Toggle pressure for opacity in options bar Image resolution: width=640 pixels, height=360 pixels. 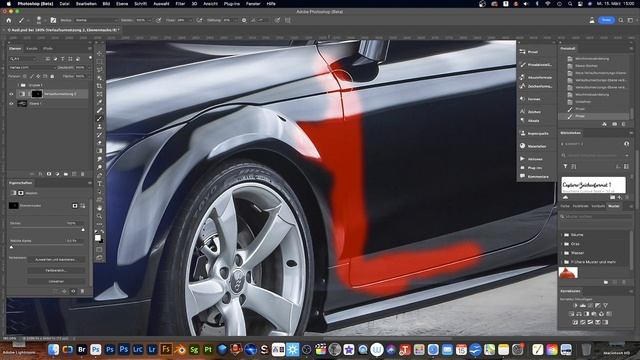tap(158, 20)
